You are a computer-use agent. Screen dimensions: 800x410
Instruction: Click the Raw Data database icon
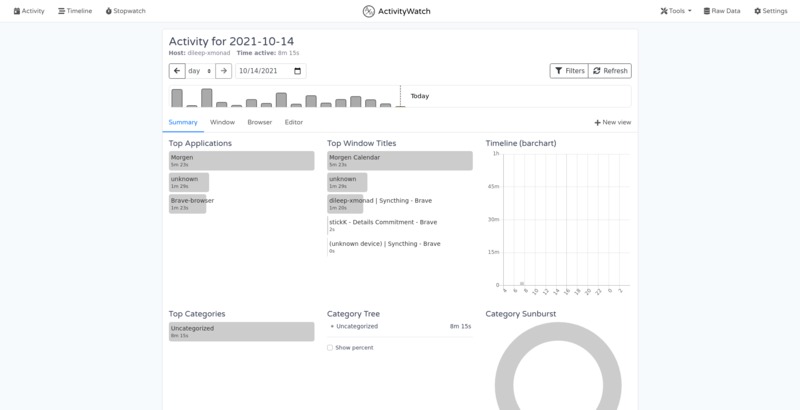coord(707,11)
